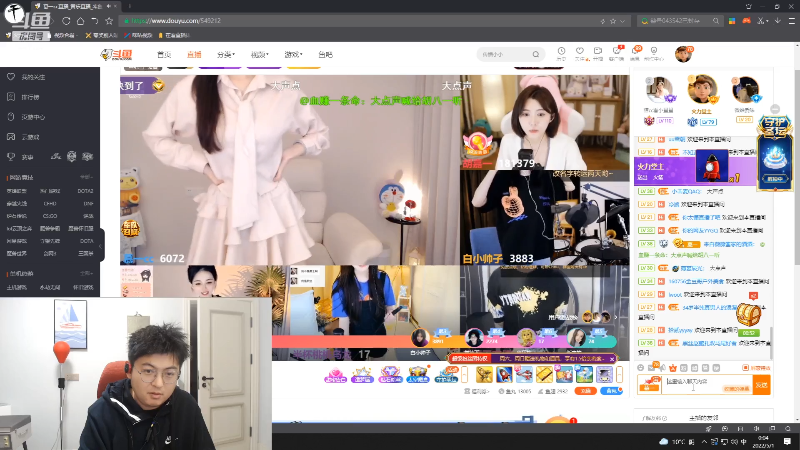Mute the Douyu tab using its speaker icon
Screen dimensions: 800x450
[x=108, y=6]
